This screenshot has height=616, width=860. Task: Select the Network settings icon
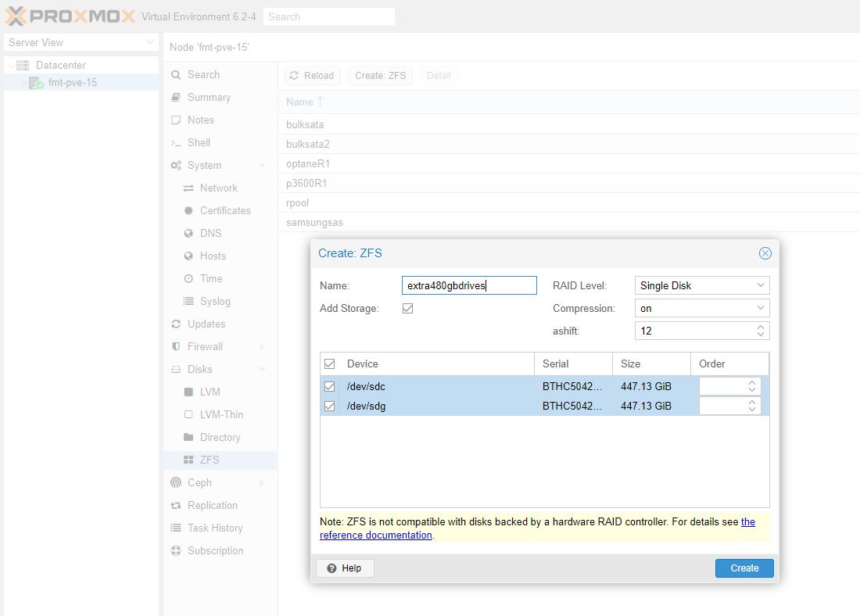pos(188,188)
